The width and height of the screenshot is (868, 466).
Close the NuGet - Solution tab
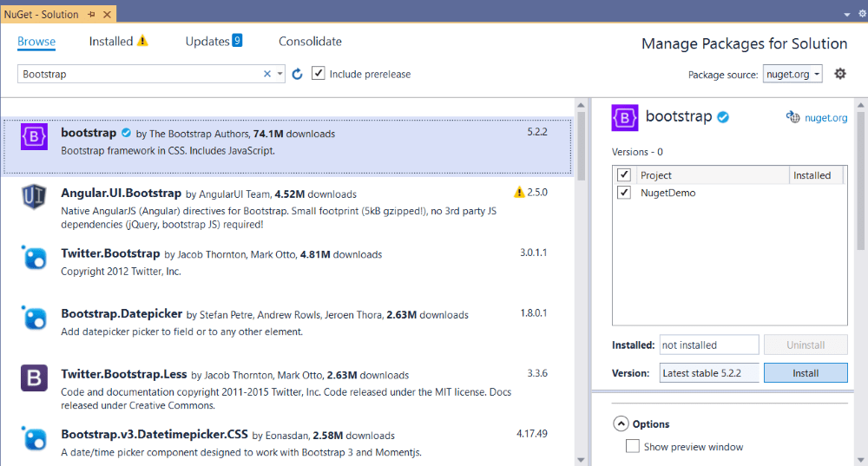tap(107, 15)
